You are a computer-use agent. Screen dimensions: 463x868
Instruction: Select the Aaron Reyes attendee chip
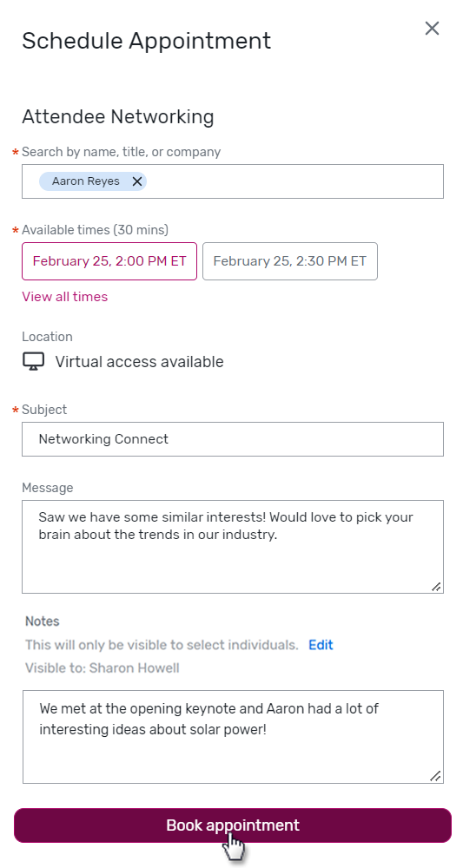coord(86,181)
